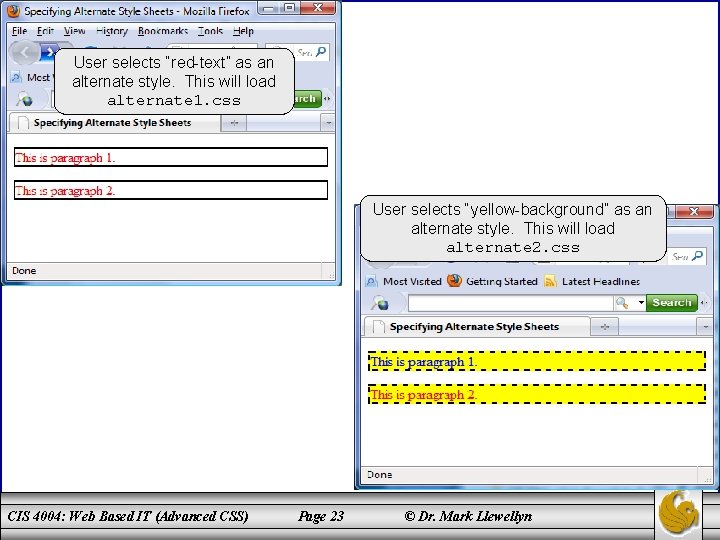This screenshot has height=540, width=720.
Task: Click the Firefox icon beside Getting Started
Action: 454,280
